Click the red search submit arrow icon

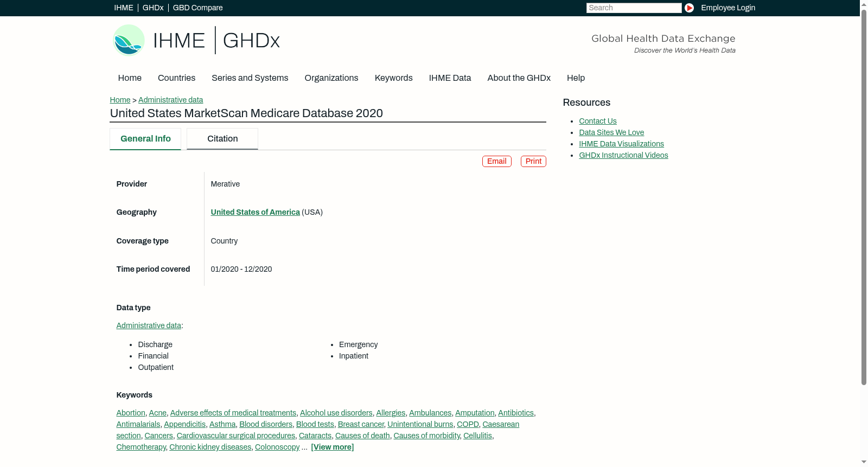click(x=689, y=8)
